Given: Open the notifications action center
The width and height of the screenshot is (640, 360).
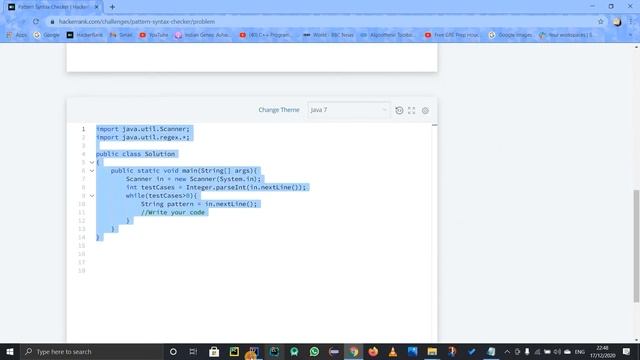Looking at the screenshot, I should [x=627, y=351].
